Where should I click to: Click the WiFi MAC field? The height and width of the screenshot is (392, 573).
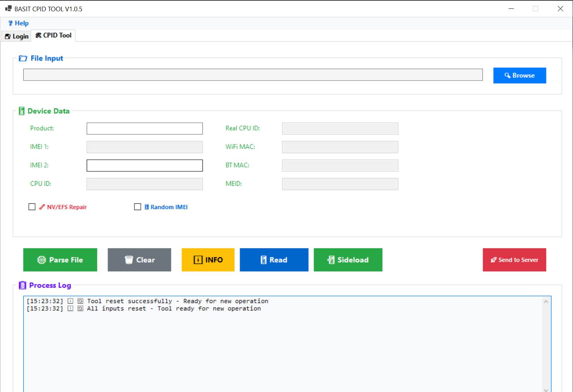(340, 147)
